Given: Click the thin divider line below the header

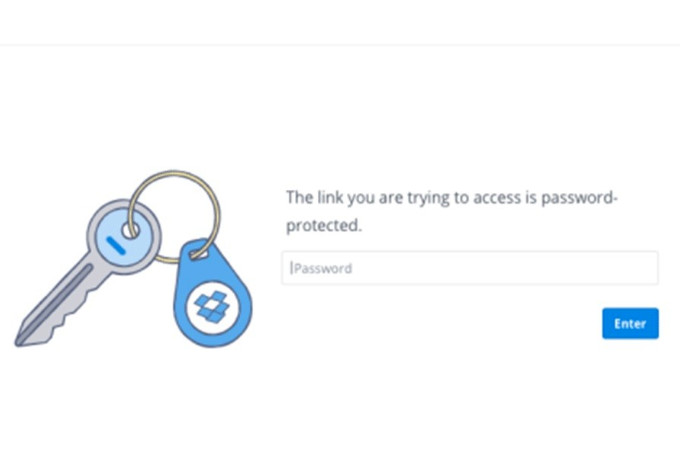Looking at the screenshot, I should 340,45.
